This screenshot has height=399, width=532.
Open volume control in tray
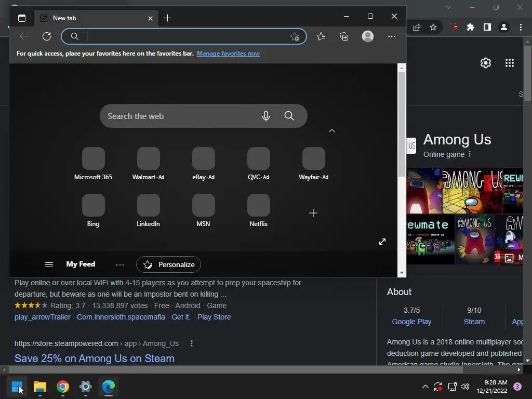tap(465, 387)
